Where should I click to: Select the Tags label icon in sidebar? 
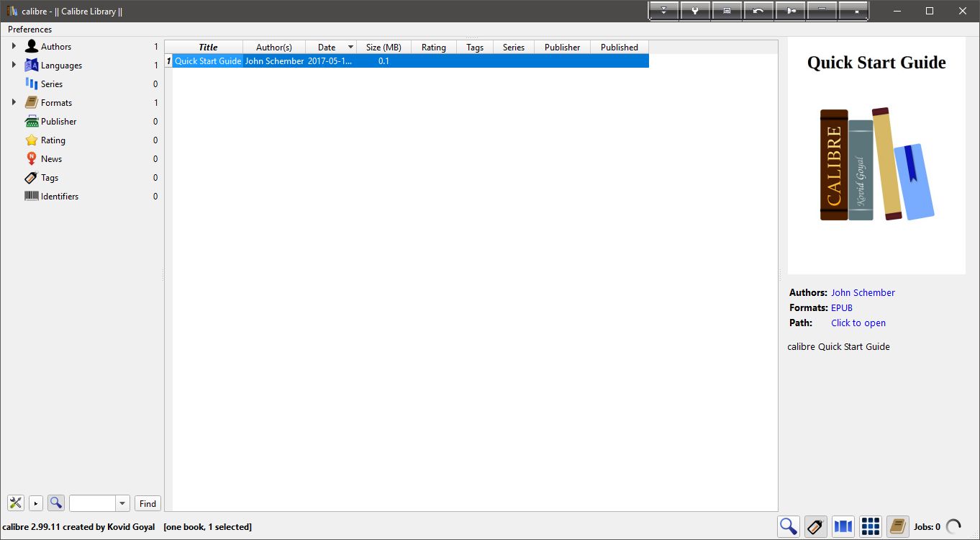(x=32, y=177)
